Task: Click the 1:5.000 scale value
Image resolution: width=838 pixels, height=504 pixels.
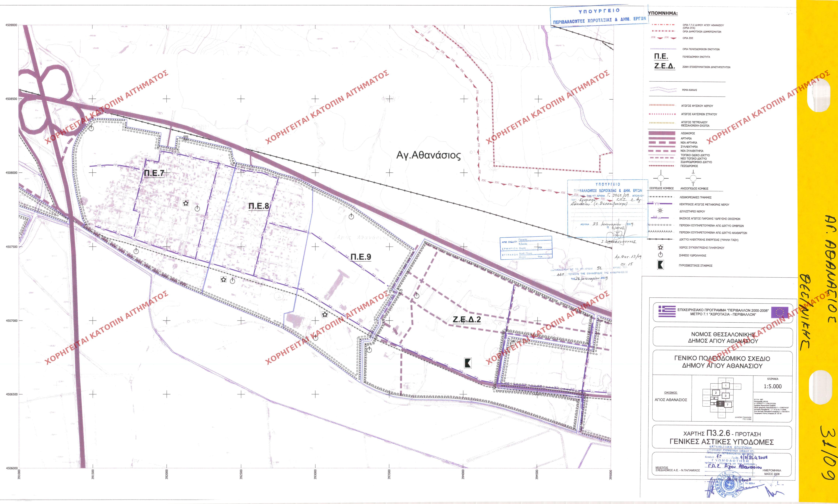Action: 772,387
